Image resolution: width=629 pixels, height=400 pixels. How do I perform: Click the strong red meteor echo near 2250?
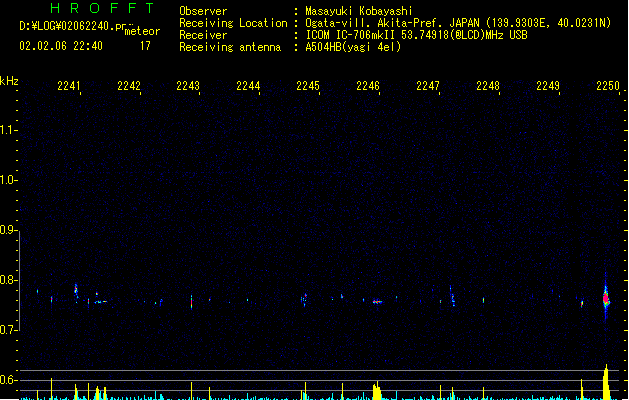tap(606, 298)
